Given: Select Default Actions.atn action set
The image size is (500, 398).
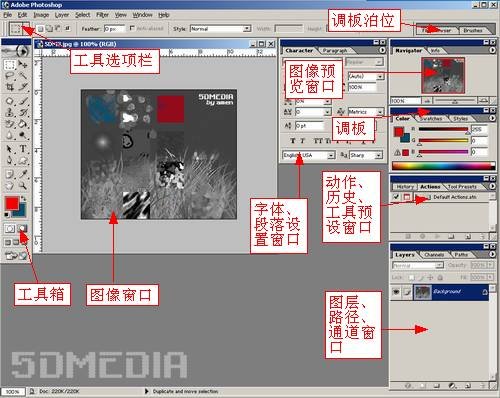Looking at the screenshot, I should (454, 197).
